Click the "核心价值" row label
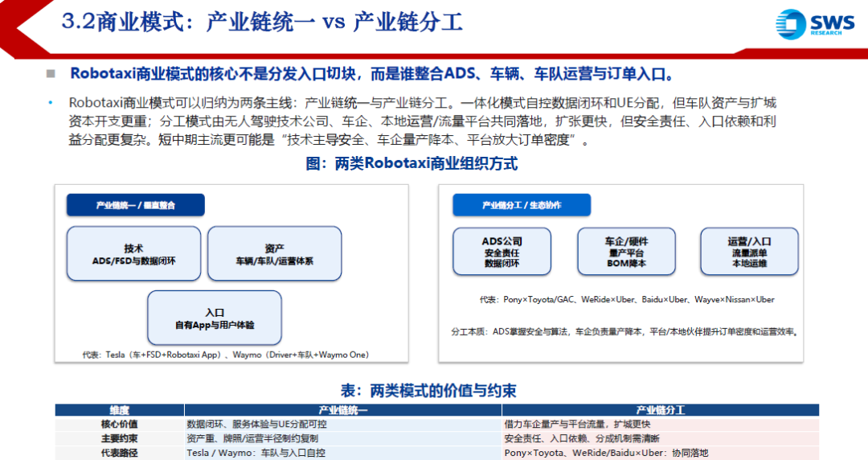Image resolution: width=868 pixels, height=460 pixels. 120,425
